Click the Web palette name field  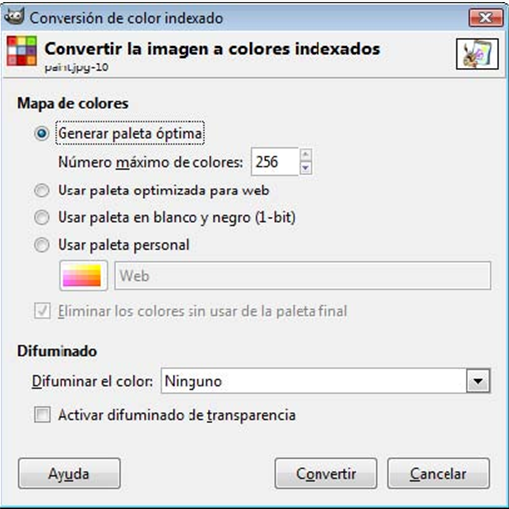coord(303,276)
